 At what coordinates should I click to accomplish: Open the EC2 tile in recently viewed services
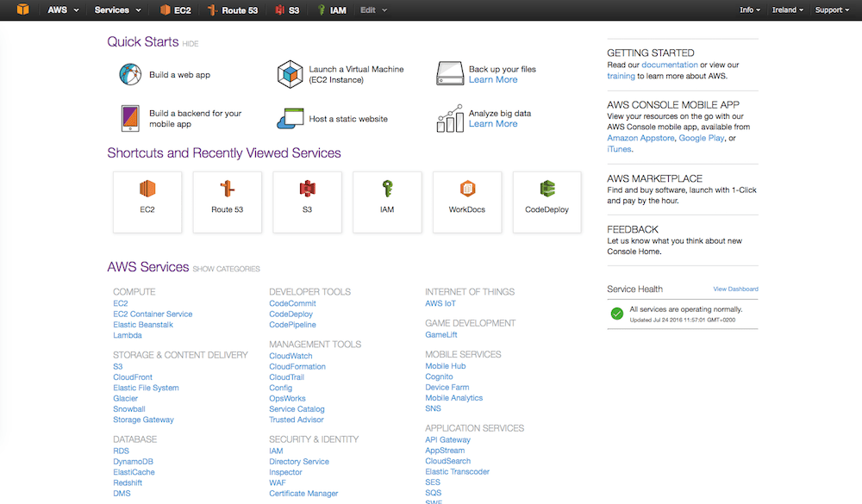[147, 202]
